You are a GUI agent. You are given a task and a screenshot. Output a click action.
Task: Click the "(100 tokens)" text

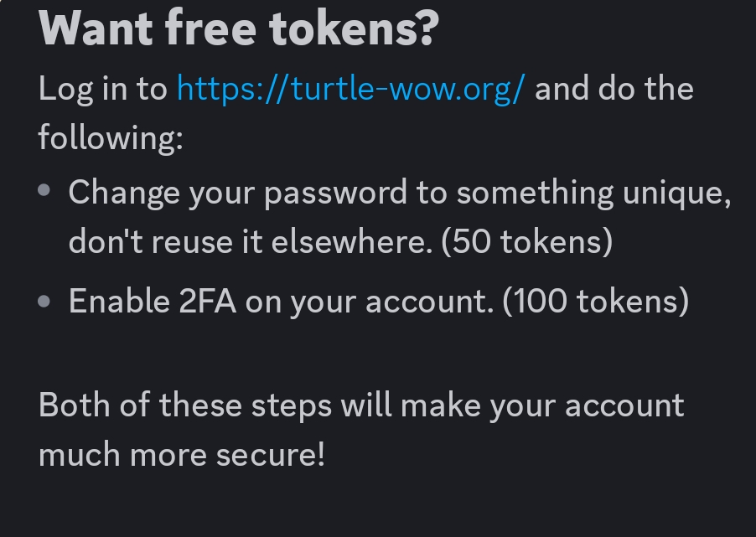point(595,302)
